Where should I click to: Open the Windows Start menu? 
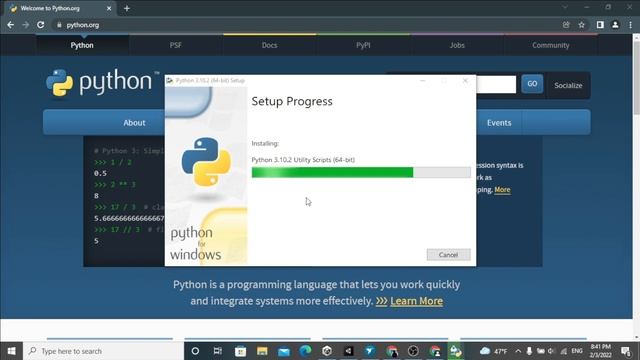tap(11, 351)
